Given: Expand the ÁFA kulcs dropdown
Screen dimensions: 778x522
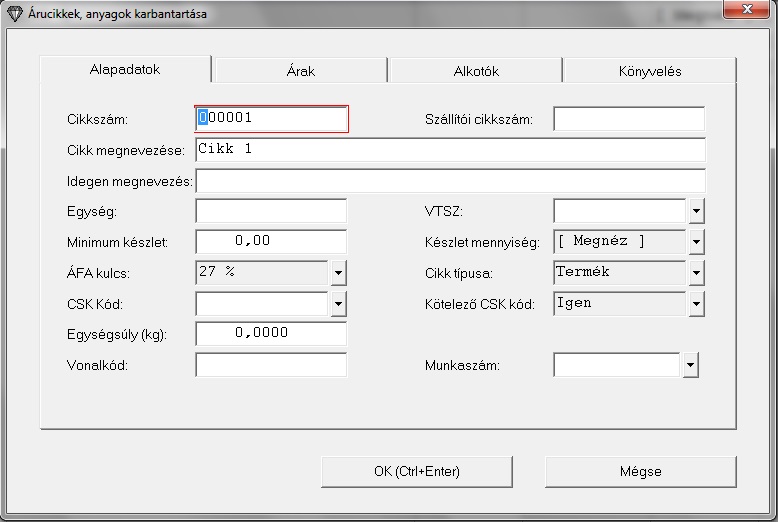Looking at the screenshot, I should click(338, 273).
